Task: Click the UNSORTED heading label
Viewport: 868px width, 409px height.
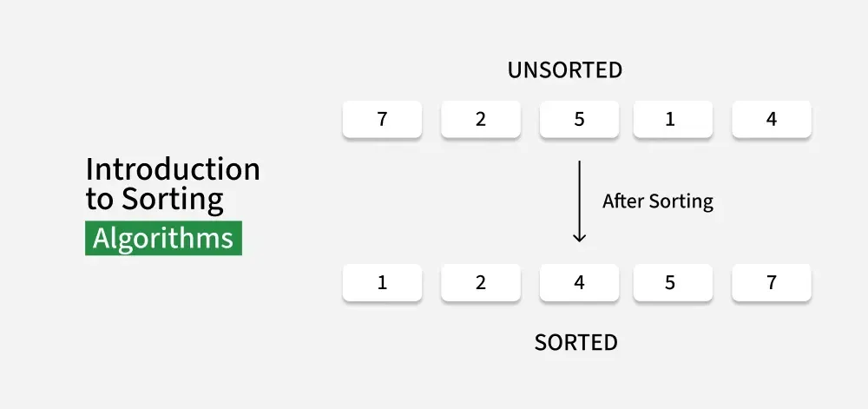Action: [565, 70]
